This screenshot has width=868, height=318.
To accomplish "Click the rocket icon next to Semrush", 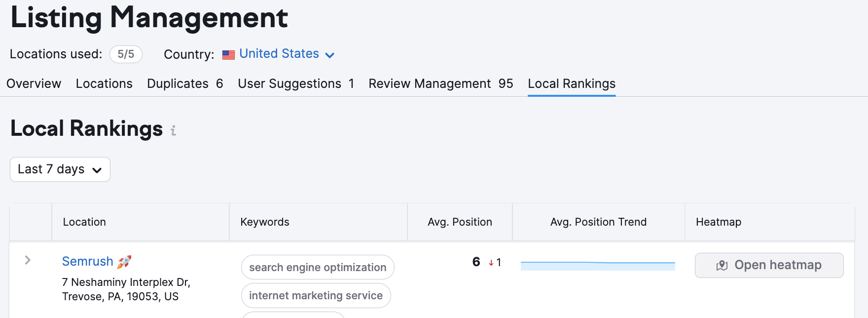I will click(x=124, y=262).
